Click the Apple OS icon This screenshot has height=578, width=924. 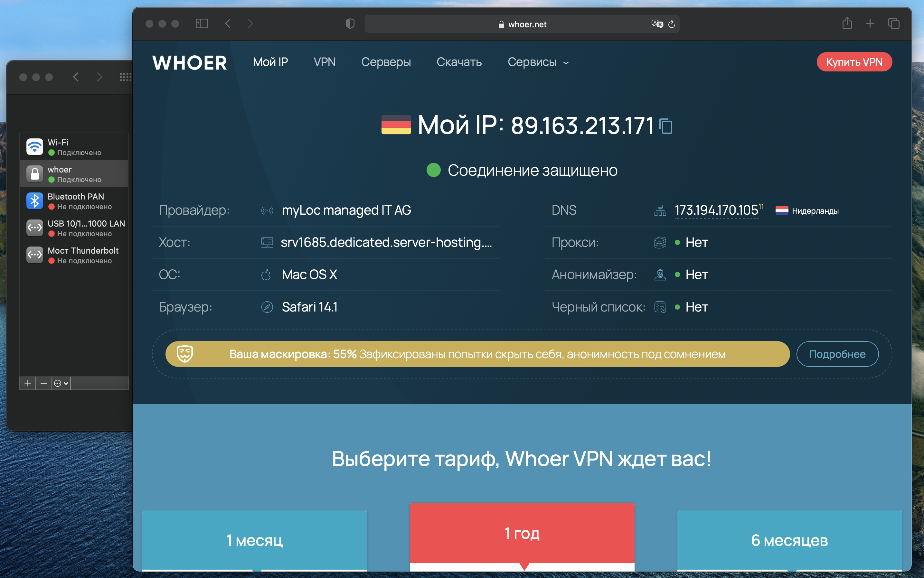(266, 275)
